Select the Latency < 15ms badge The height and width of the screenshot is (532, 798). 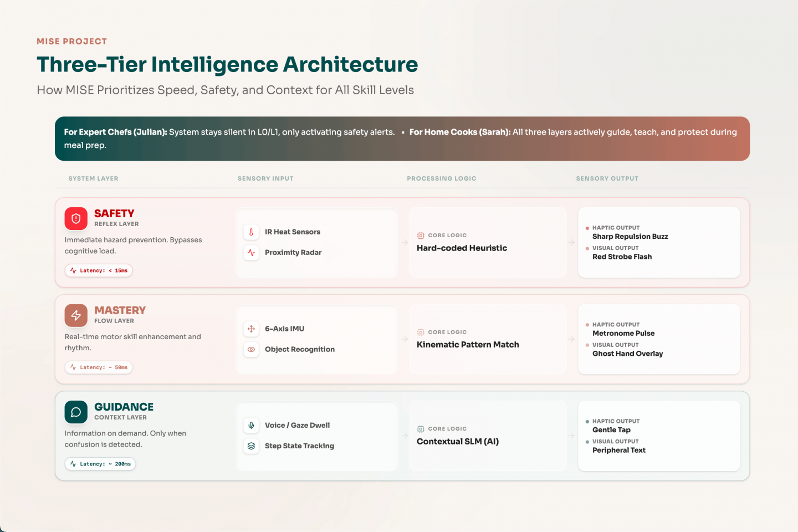point(99,270)
